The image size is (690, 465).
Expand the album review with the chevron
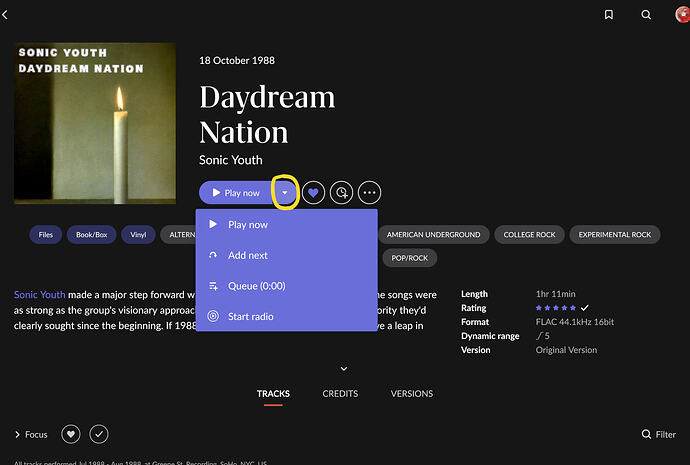pos(344,369)
